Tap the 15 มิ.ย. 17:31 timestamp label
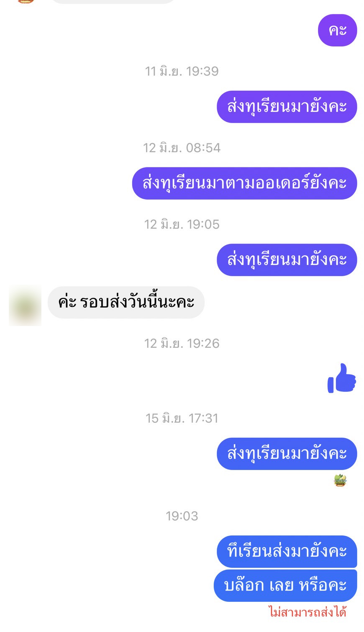 click(x=182, y=418)
